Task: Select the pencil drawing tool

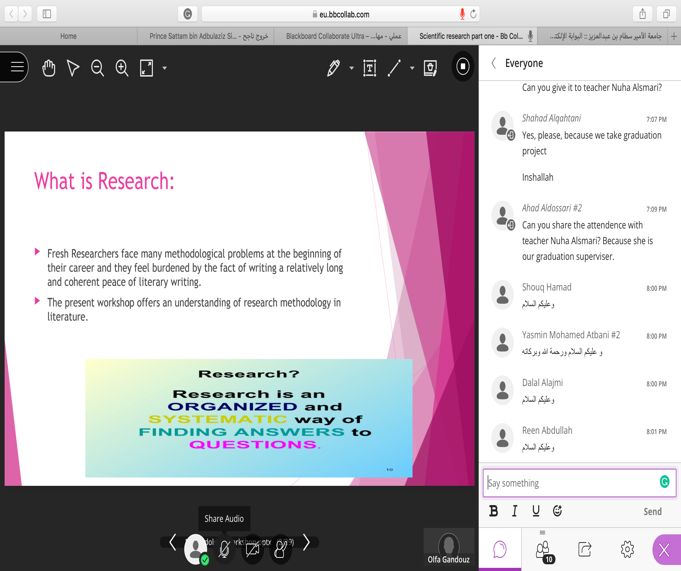Action: pos(333,68)
